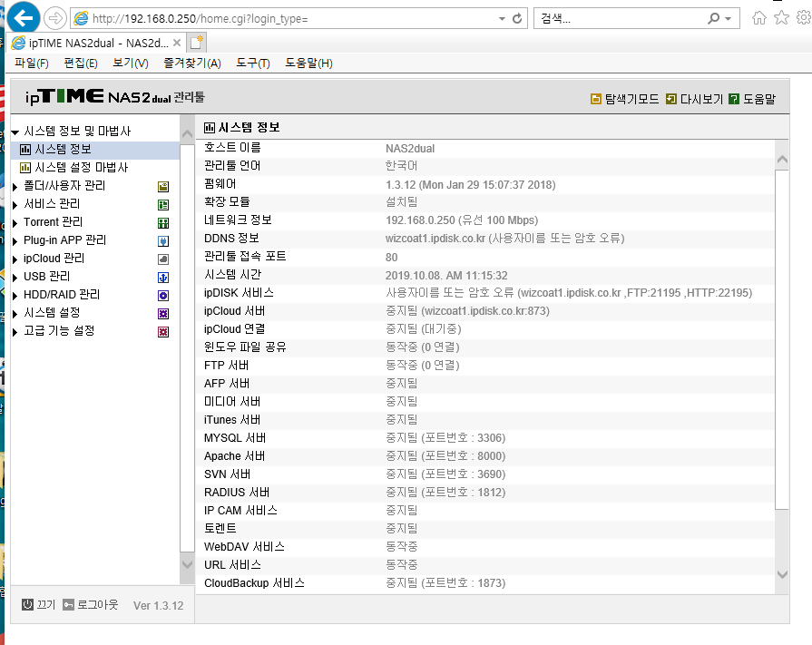
Task: Click the USB 관리 icon
Action: (x=163, y=278)
